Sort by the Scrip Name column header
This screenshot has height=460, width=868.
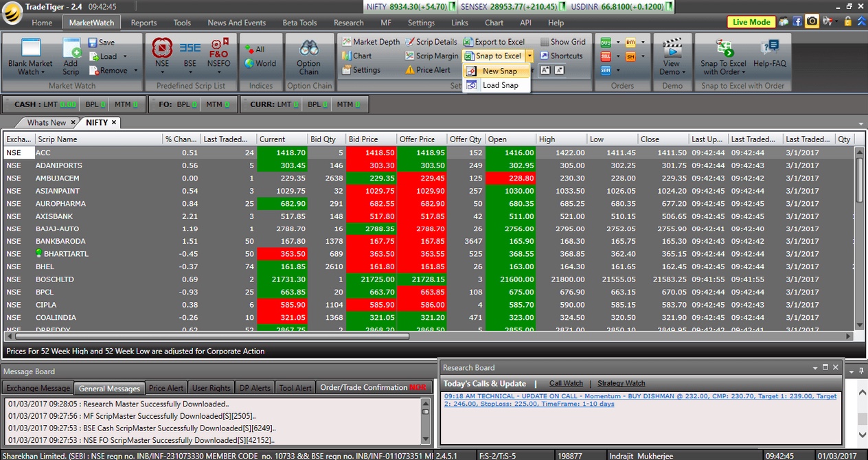coord(98,139)
